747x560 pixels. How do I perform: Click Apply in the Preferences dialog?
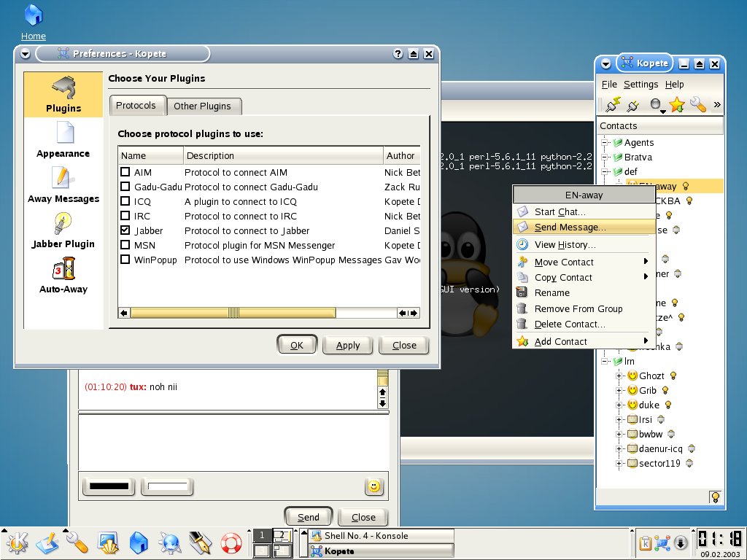348,345
